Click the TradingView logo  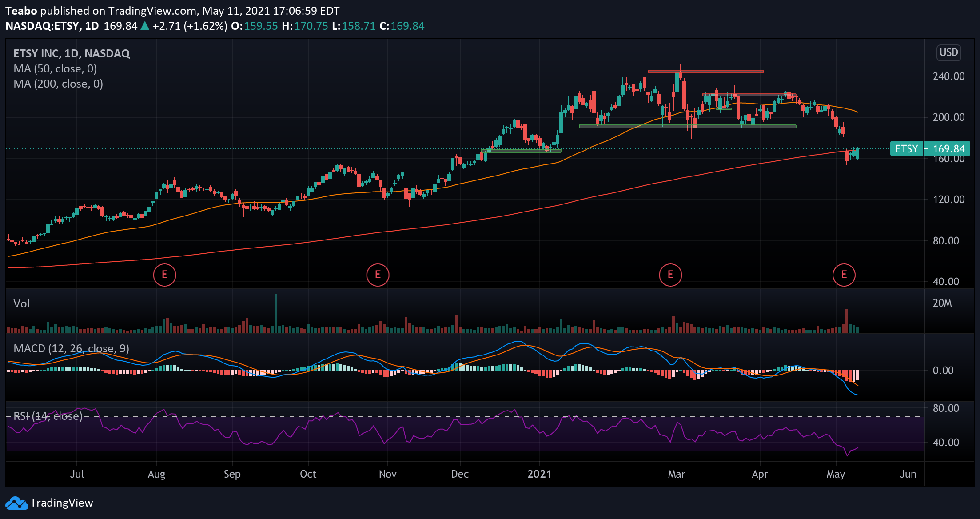(16, 503)
